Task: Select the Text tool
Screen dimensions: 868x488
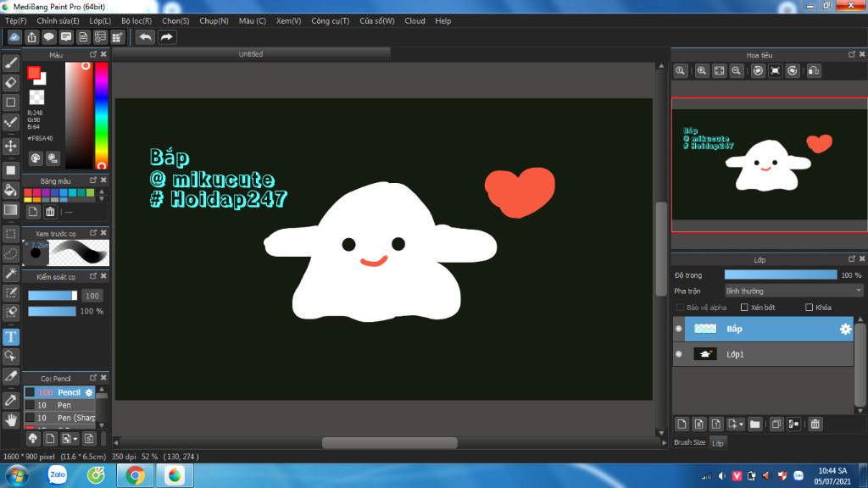Action: pyautogui.click(x=10, y=336)
